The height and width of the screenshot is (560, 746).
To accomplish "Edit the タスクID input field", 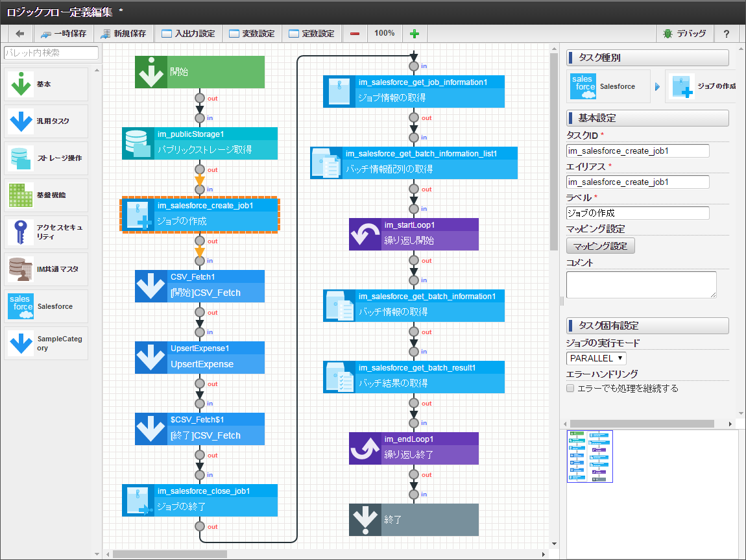I will pyautogui.click(x=638, y=151).
